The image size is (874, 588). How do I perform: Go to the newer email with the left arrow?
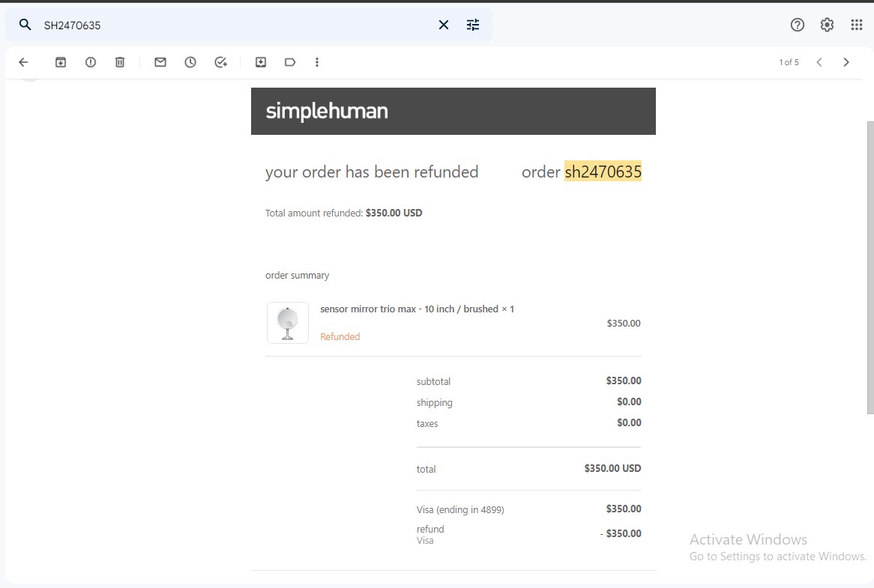tap(819, 62)
